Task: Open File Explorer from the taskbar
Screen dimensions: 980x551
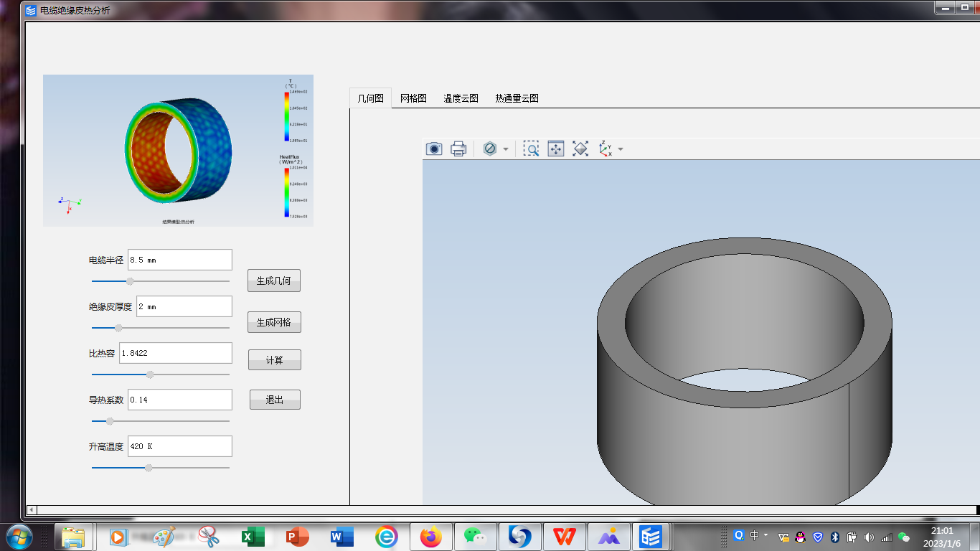Action: click(x=74, y=537)
